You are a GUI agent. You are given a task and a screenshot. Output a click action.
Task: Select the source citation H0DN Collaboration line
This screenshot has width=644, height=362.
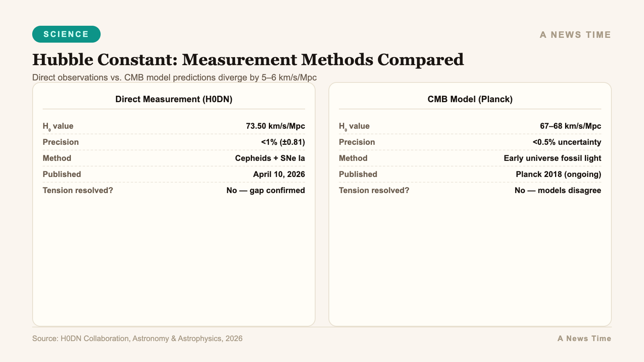[138, 338]
